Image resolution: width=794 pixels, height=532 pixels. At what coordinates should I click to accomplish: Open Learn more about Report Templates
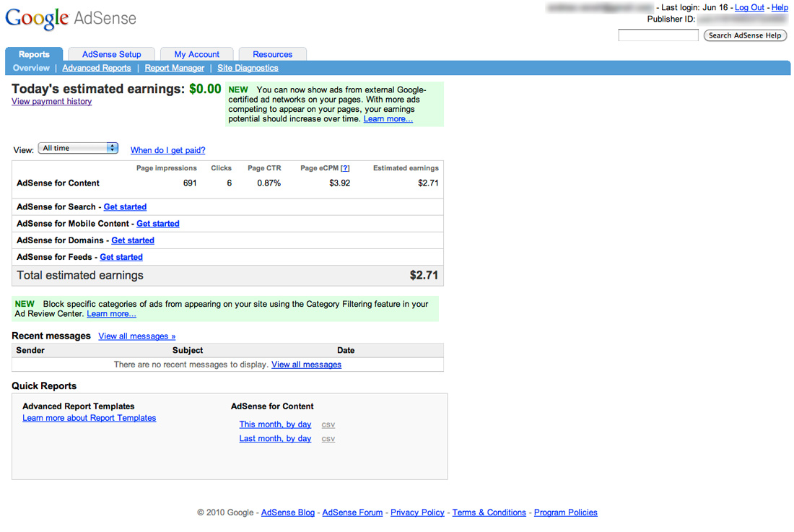pos(89,418)
